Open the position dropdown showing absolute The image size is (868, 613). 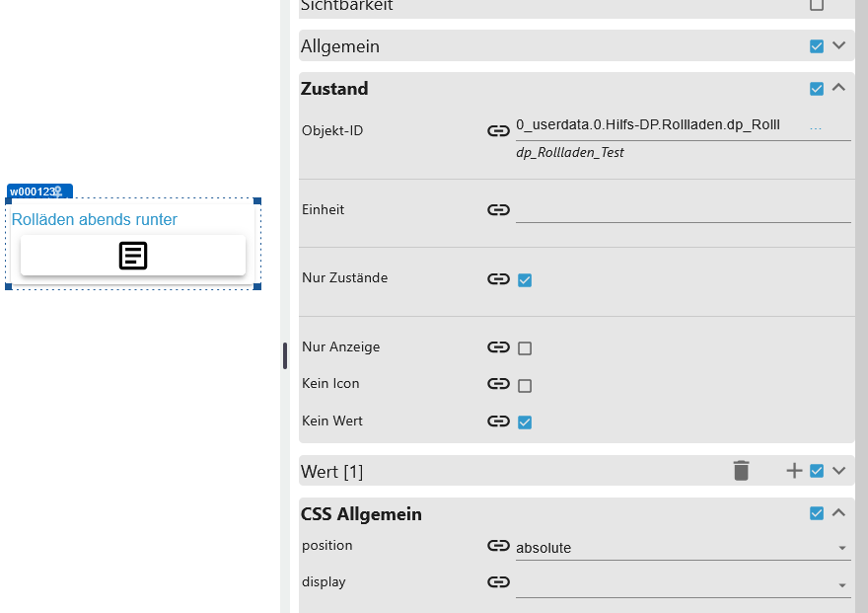[682, 548]
